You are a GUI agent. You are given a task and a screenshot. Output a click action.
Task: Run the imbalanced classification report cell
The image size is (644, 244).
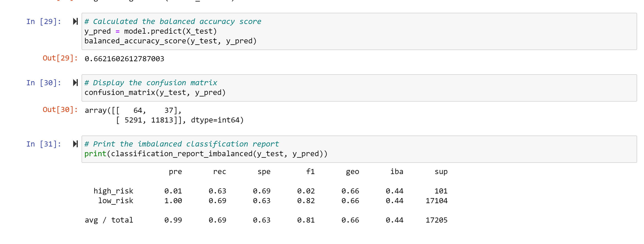click(x=75, y=144)
